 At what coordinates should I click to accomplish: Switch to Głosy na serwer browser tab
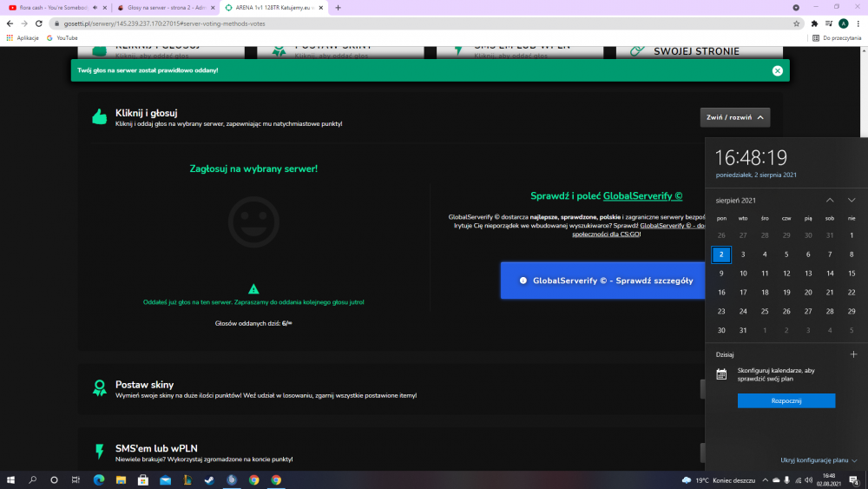tap(166, 8)
